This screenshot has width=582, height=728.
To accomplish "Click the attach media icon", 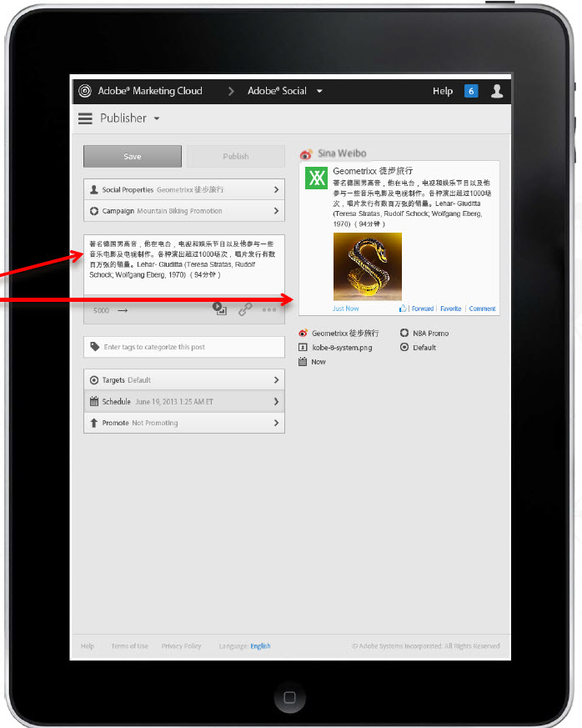I will click(219, 309).
